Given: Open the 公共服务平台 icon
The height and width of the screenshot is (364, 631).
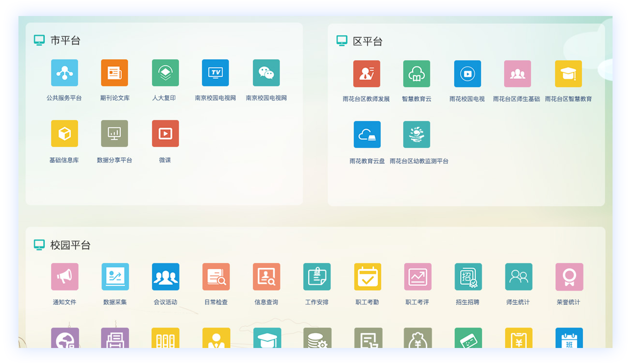Looking at the screenshot, I should click(65, 73).
